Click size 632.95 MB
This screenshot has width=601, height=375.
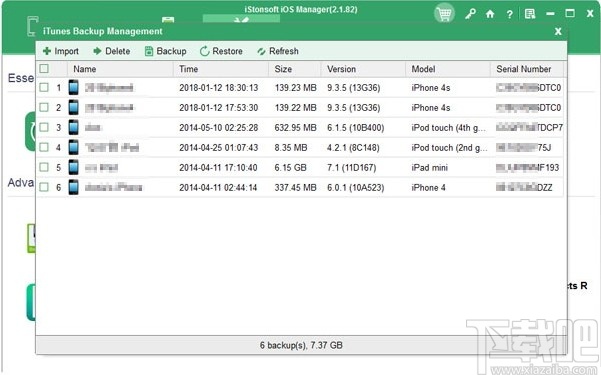pyautogui.click(x=296, y=128)
